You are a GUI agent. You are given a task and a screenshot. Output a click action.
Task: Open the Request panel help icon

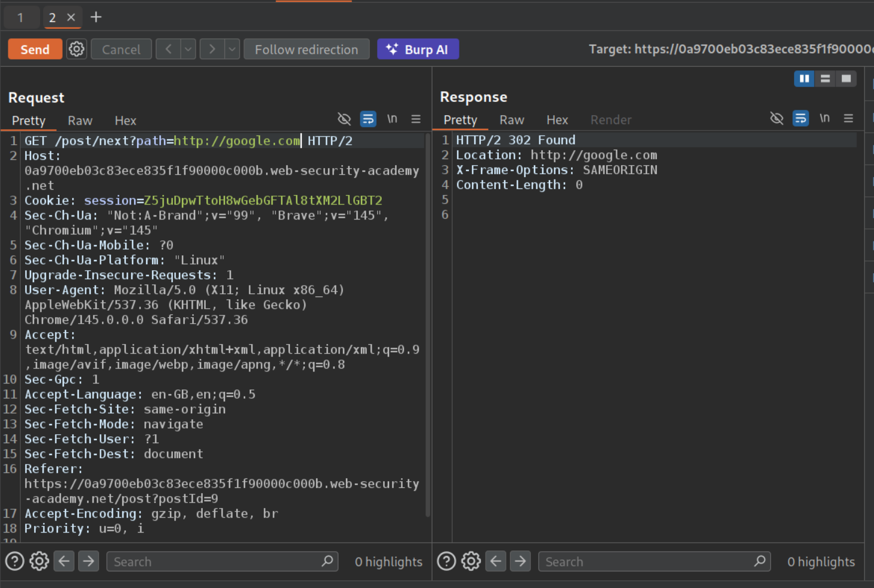[x=15, y=561]
